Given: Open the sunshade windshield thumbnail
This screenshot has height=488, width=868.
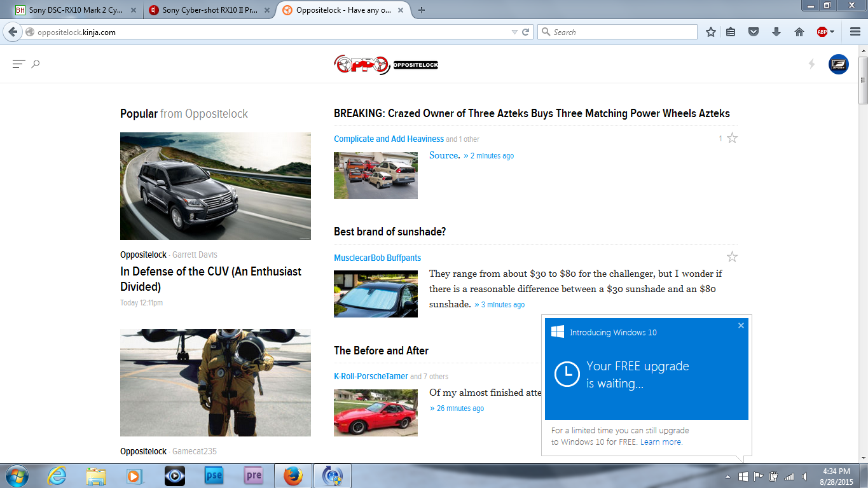Looking at the screenshot, I should [x=376, y=294].
